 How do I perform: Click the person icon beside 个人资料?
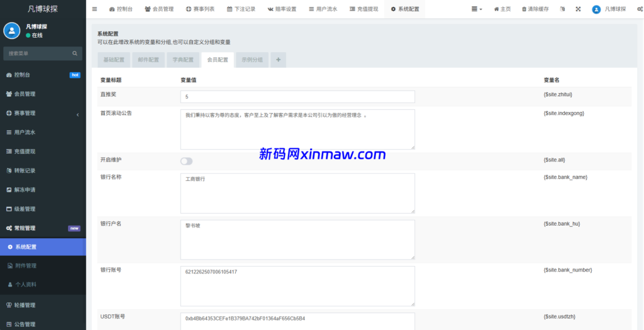click(x=10, y=285)
